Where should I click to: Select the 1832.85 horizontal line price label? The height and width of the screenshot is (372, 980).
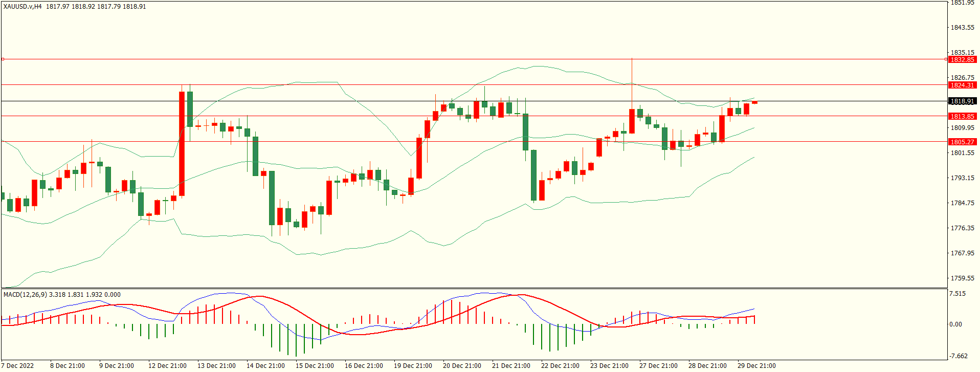click(x=962, y=60)
